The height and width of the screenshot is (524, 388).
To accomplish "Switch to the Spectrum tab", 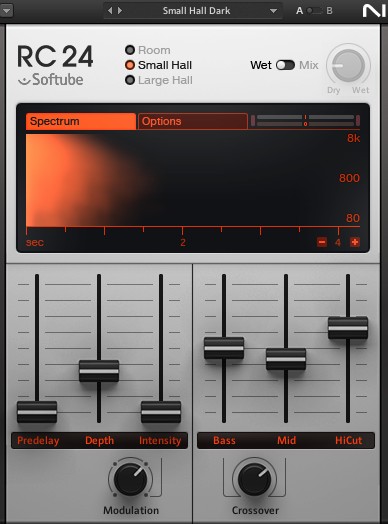I will point(81,121).
